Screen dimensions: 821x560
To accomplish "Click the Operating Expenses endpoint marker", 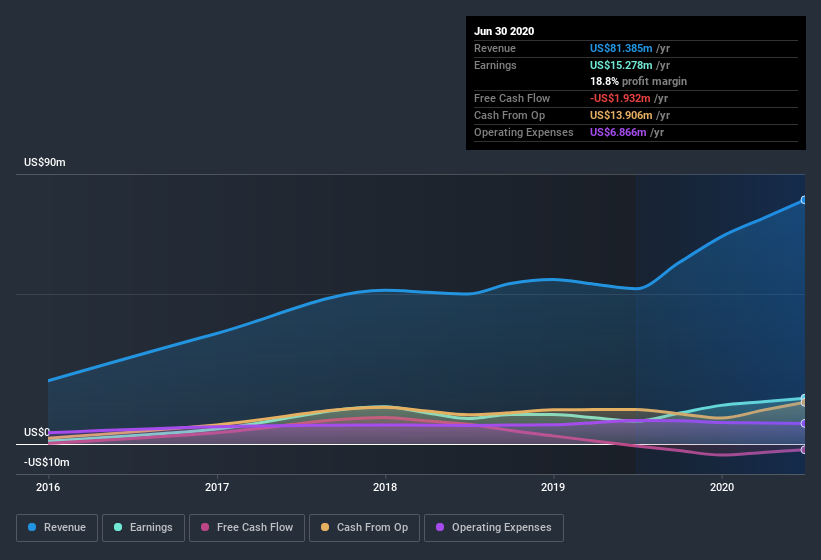I will click(804, 423).
